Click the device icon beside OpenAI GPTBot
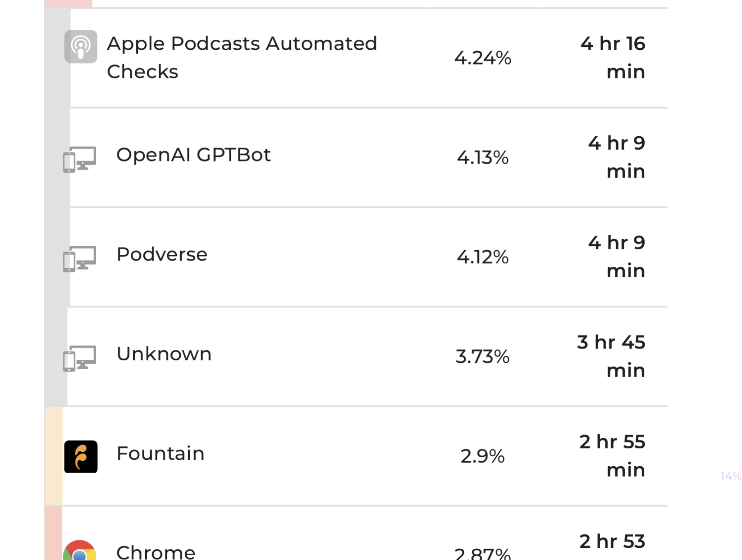742x560 pixels. pos(79,159)
